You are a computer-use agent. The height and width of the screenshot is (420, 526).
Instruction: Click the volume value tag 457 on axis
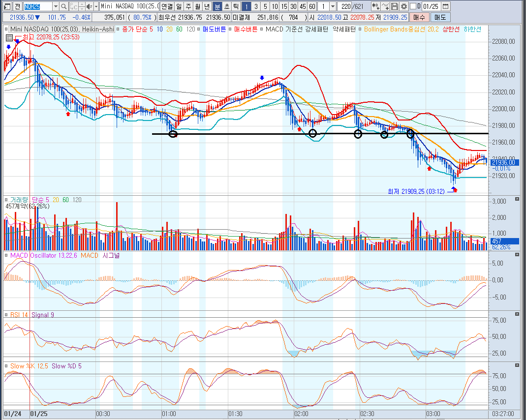tap(504, 241)
